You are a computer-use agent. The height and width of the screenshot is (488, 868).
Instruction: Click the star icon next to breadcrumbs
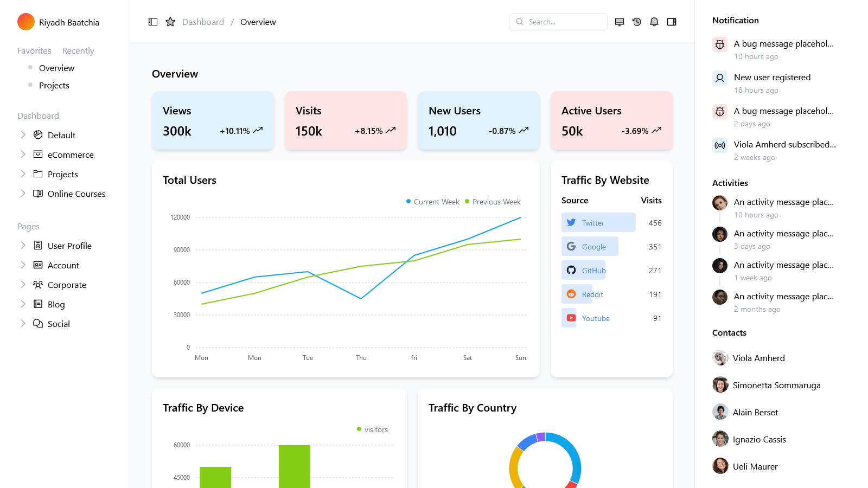[170, 22]
